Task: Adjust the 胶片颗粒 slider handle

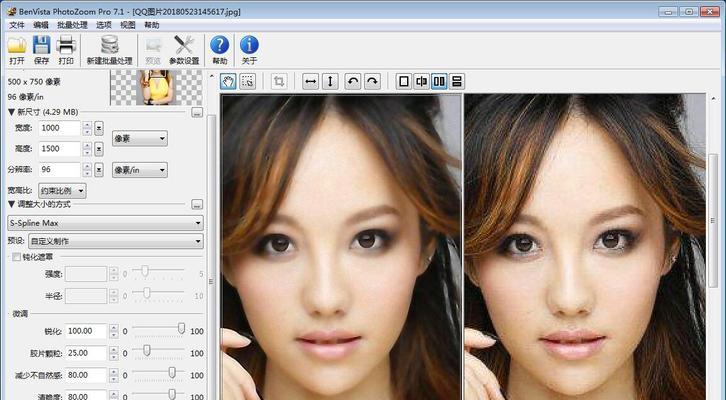Action: coord(147,350)
